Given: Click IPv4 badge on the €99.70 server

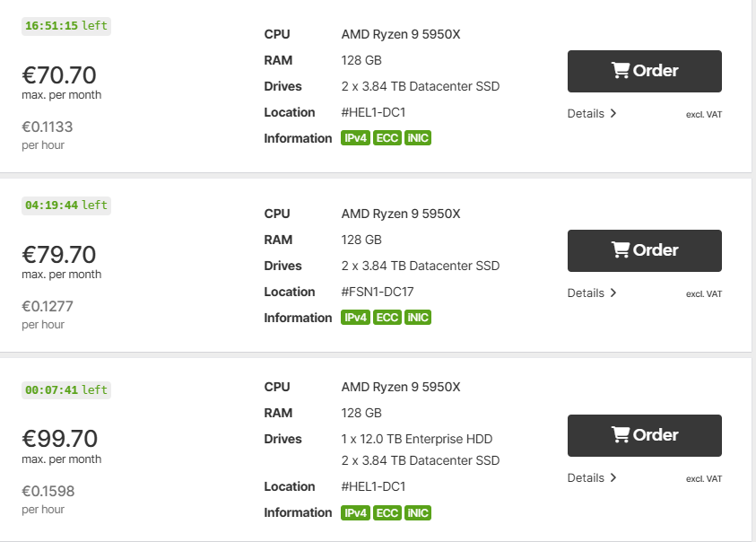Looking at the screenshot, I should pos(355,512).
